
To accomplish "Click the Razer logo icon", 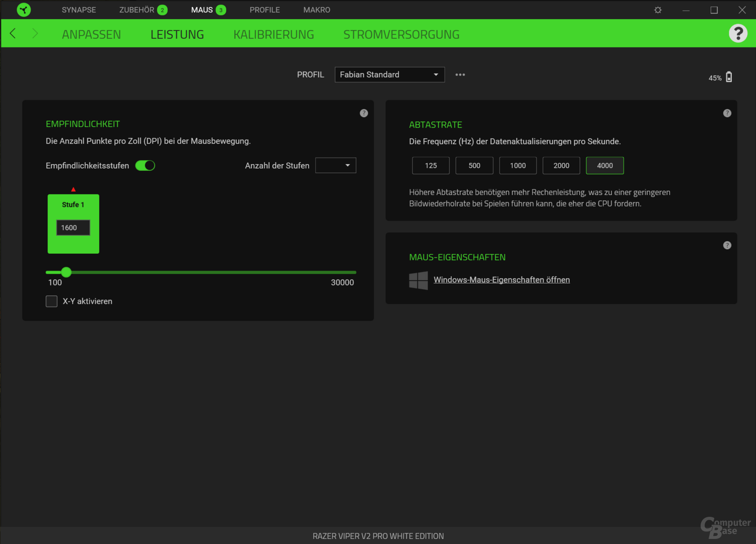I will (x=24, y=10).
